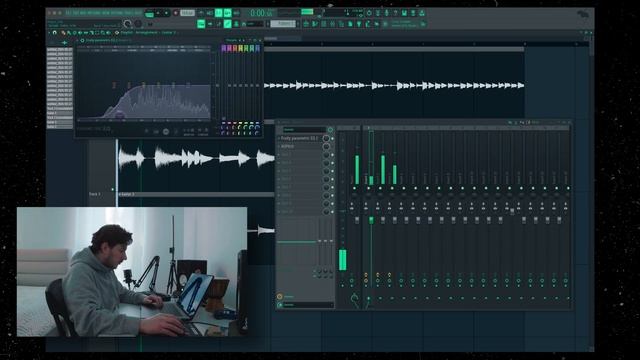Image resolution: width=640 pixels, height=360 pixels.
Task: Select the Select tool in playlist toolbar
Action: (97, 33)
